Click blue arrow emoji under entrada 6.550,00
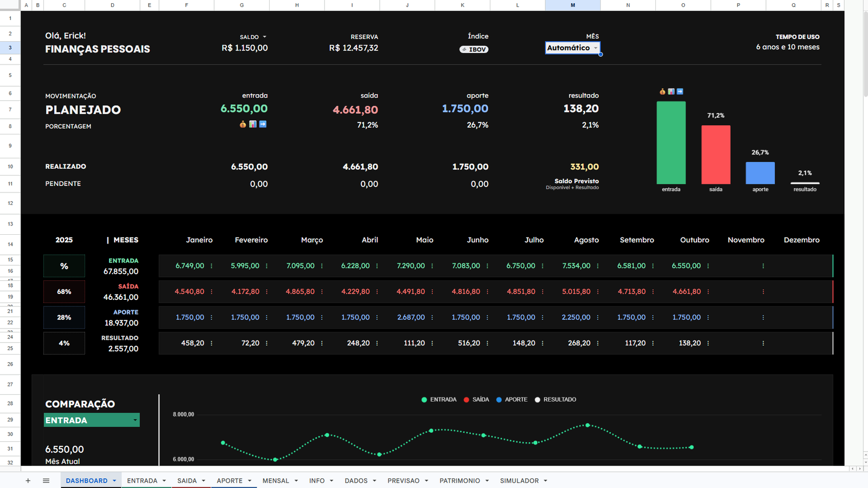The image size is (868, 488). tap(263, 124)
